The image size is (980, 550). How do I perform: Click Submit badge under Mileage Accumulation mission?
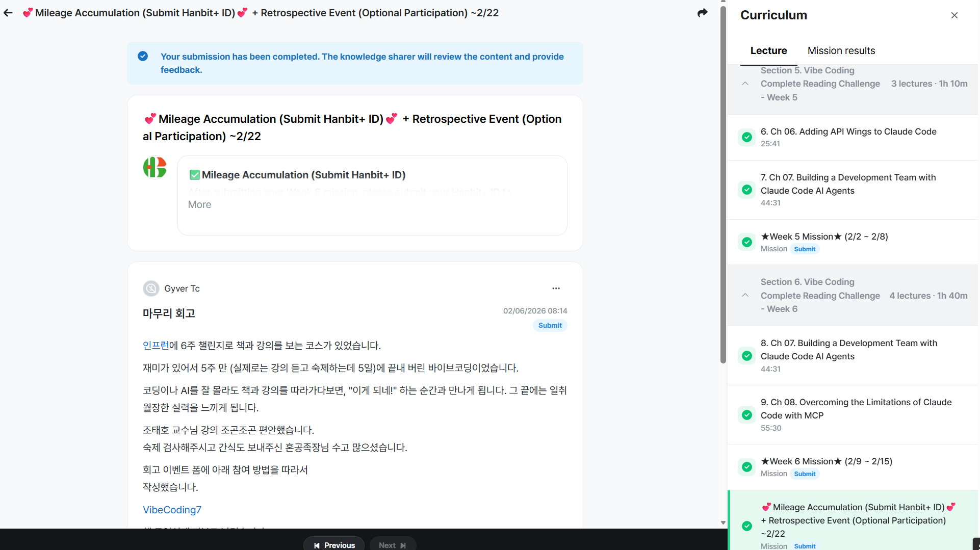coord(805,546)
